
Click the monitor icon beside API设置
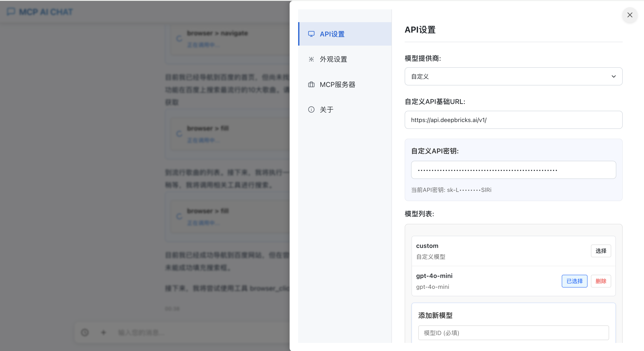[311, 34]
